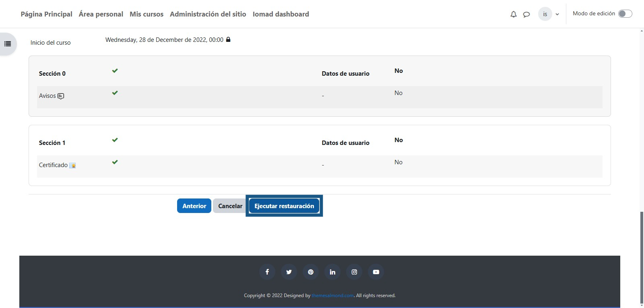Open the YouTube footer icon
This screenshot has width=644, height=308.
(x=376, y=272)
